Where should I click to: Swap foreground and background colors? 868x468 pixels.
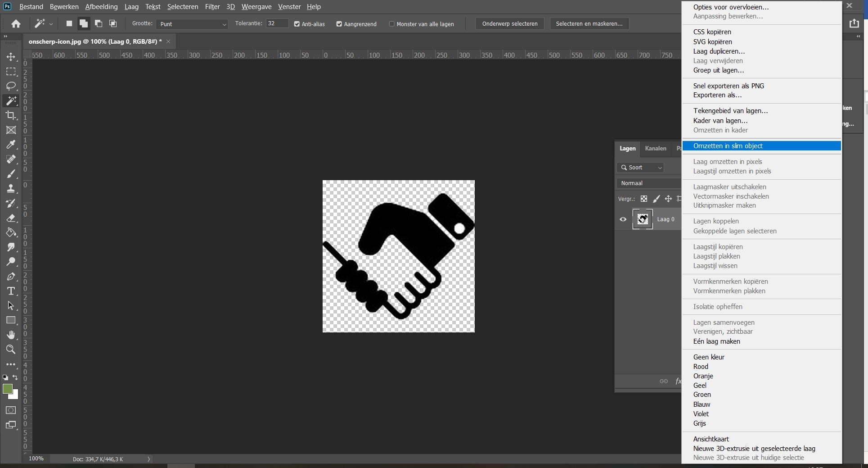(x=15, y=377)
